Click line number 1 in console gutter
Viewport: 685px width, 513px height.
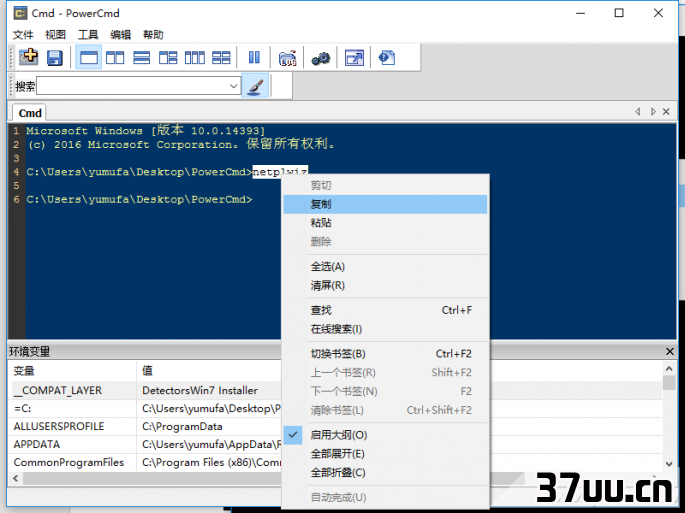pos(16,131)
